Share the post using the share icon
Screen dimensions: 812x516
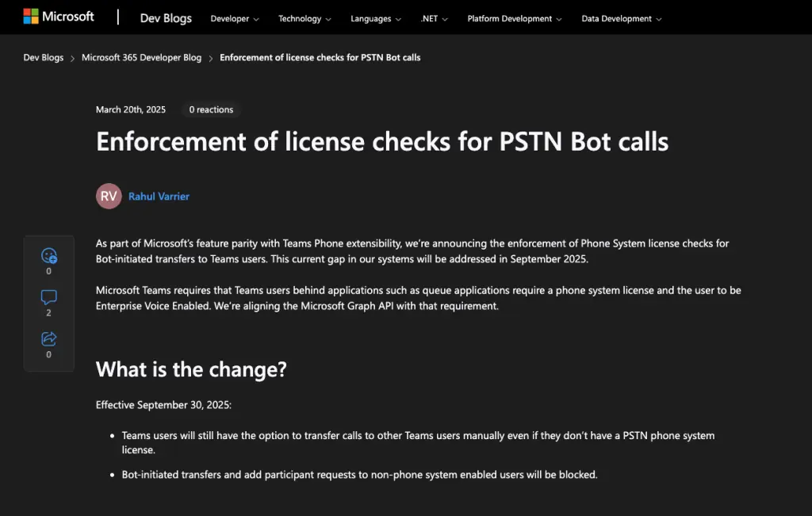coord(48,338)
